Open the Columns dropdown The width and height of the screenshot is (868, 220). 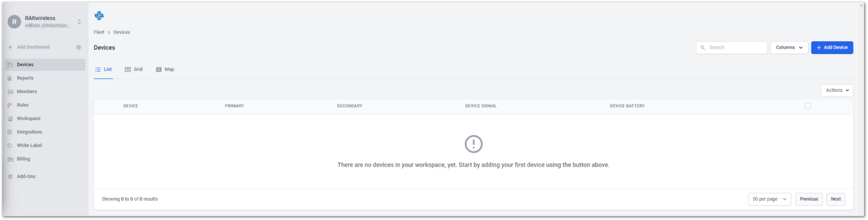tap(789, 48)
